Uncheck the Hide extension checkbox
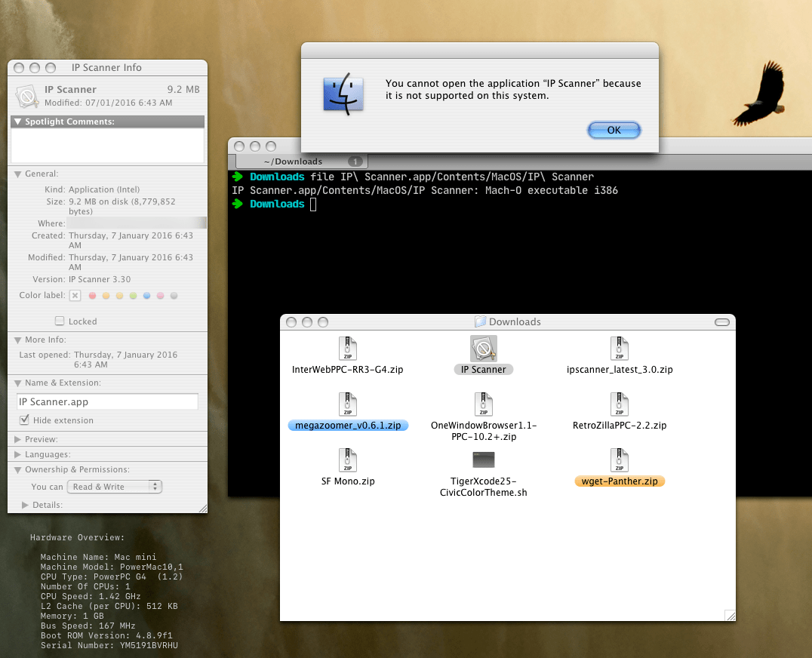The height and width of the screenshot is (658, 812). pos(24,420)
